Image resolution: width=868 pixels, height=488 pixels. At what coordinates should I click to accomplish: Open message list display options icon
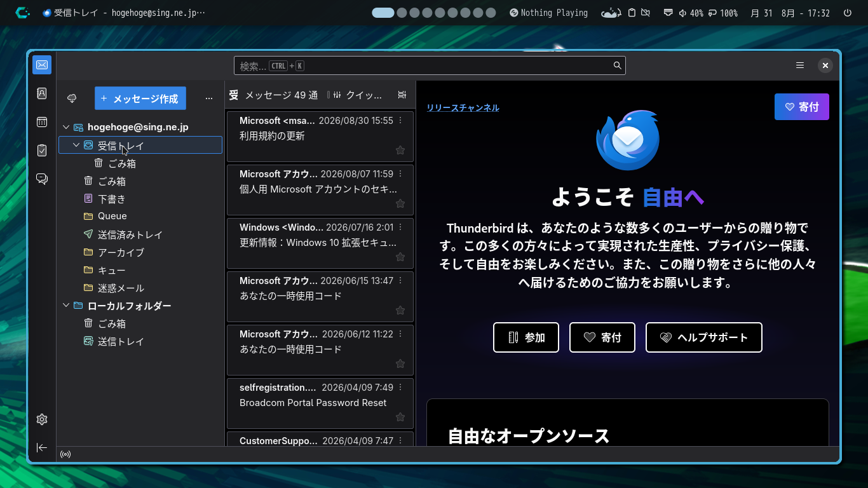[x=402, y=95]
